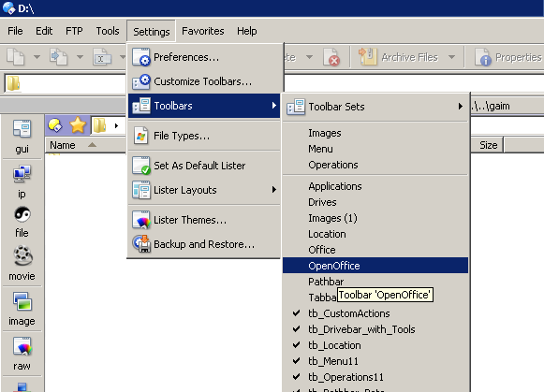Choose Customize Toolbars menu entry
Screen dimensions: 544x392
(204, 81)
